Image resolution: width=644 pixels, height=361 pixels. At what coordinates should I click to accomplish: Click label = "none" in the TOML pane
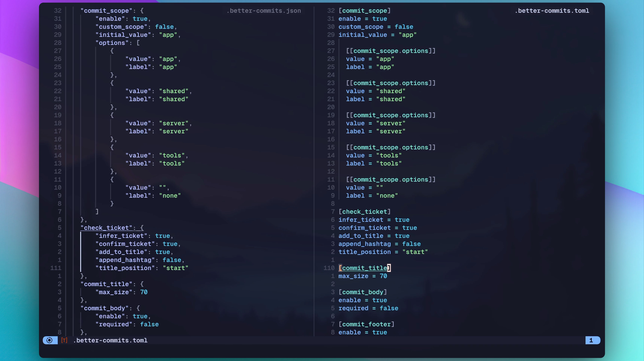click(372, 196)
